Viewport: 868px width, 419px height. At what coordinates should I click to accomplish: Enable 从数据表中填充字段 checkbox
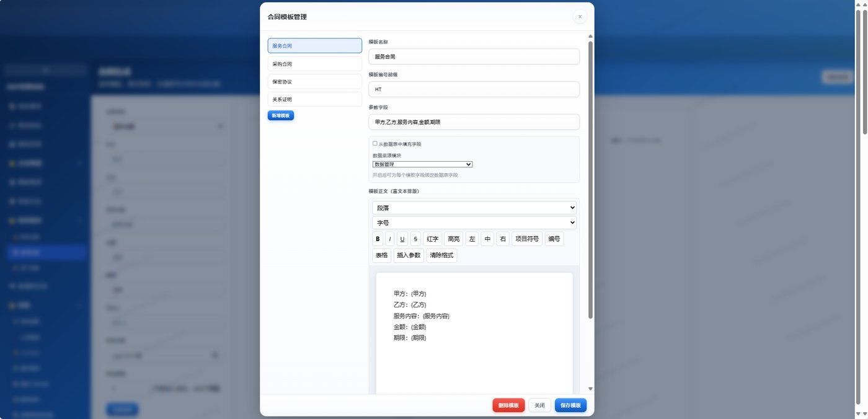(375, 143)
